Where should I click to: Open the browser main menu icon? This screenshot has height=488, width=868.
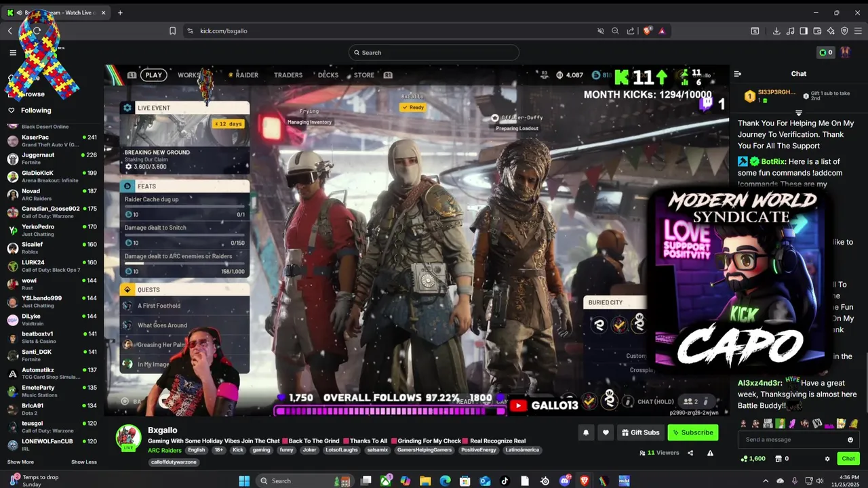[x=858, y=30]
